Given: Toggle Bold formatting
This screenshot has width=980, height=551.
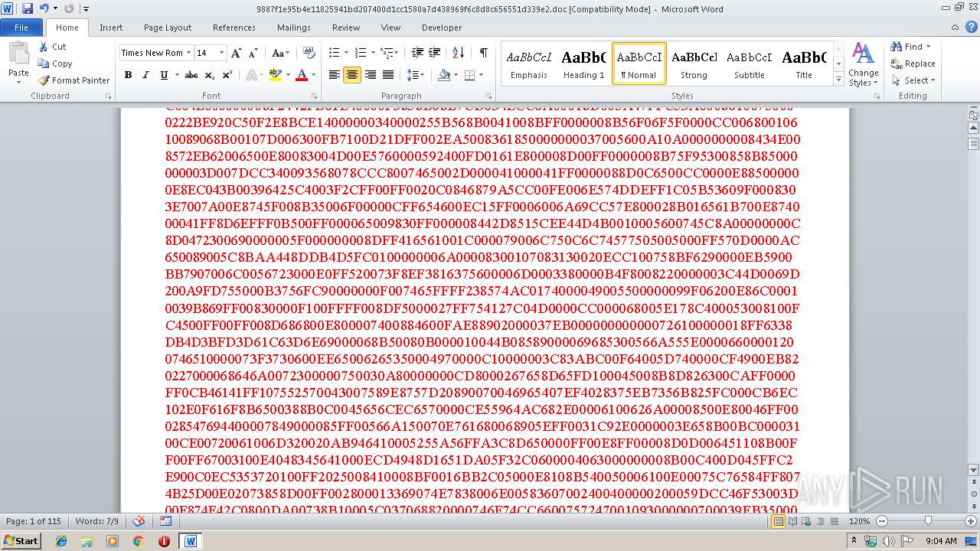Looking at the screenshot, I should 128,75.
